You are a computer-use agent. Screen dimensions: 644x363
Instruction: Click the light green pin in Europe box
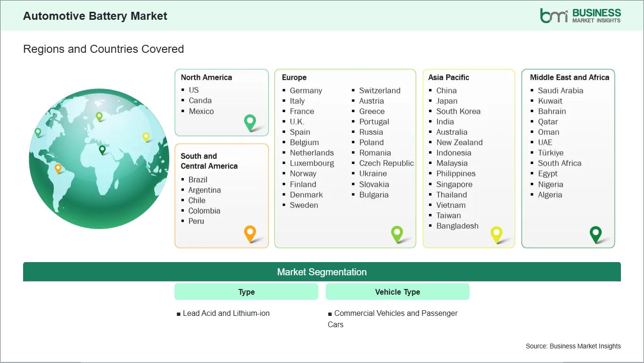click(397, 233)
